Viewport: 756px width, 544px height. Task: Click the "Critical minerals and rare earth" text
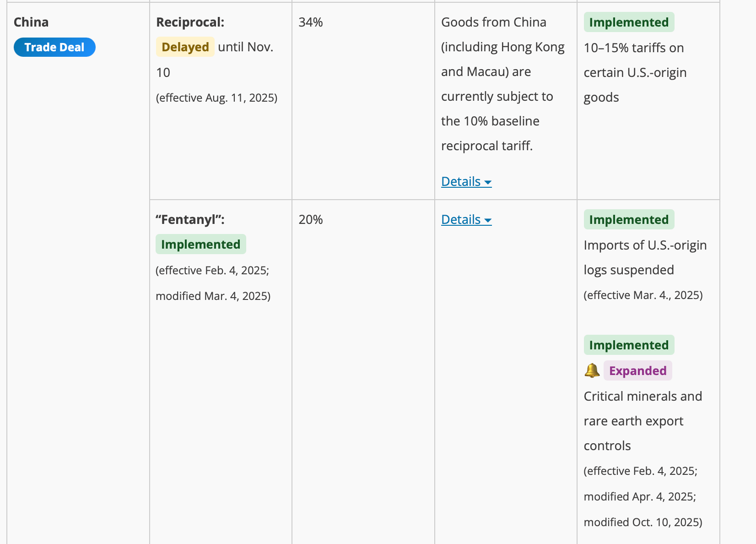(643, 408)
